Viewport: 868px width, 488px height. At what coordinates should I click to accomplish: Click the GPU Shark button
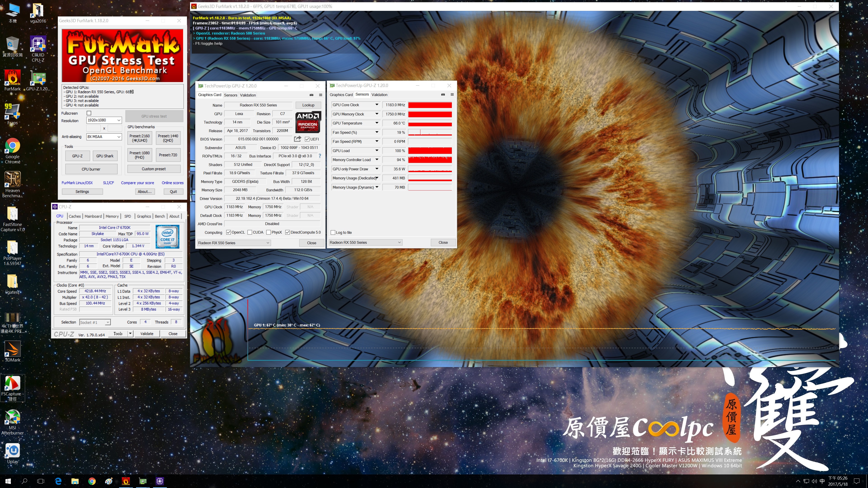tap(105, 156)
